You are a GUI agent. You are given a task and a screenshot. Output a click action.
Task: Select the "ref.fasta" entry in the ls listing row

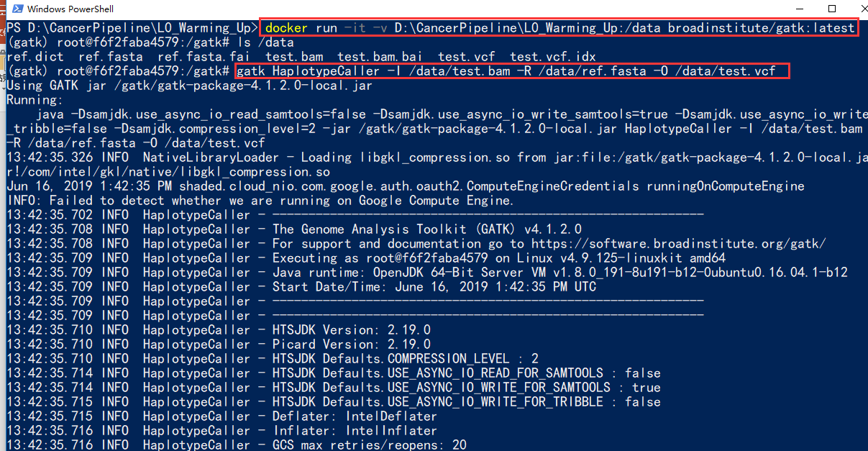[x=111, y=56]
